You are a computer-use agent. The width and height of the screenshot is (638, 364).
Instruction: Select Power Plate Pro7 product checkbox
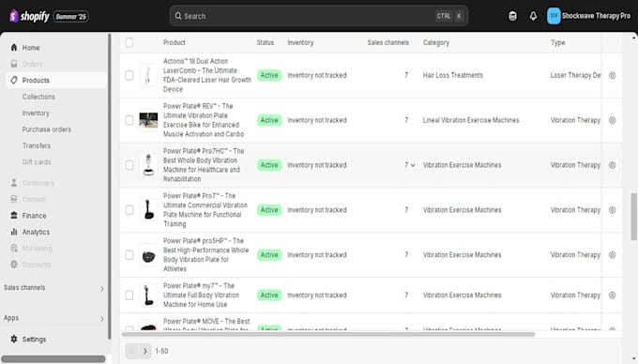[129, 210]
